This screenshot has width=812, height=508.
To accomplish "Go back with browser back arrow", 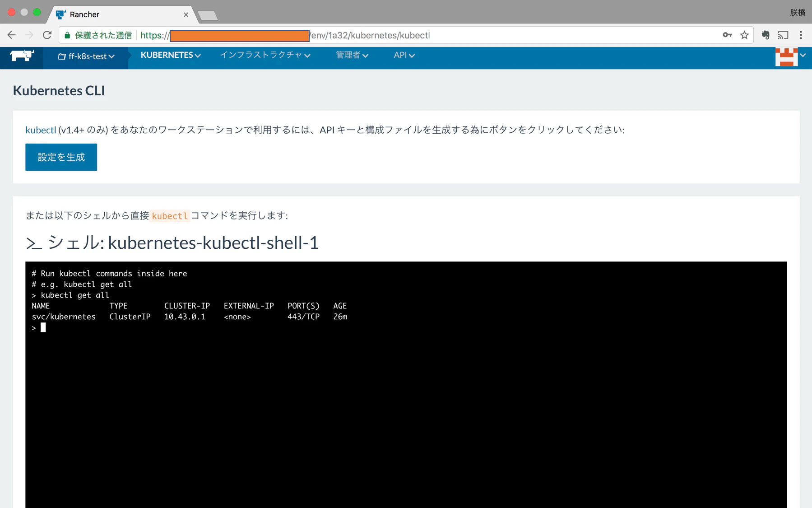I will click(x=11, y=35).
